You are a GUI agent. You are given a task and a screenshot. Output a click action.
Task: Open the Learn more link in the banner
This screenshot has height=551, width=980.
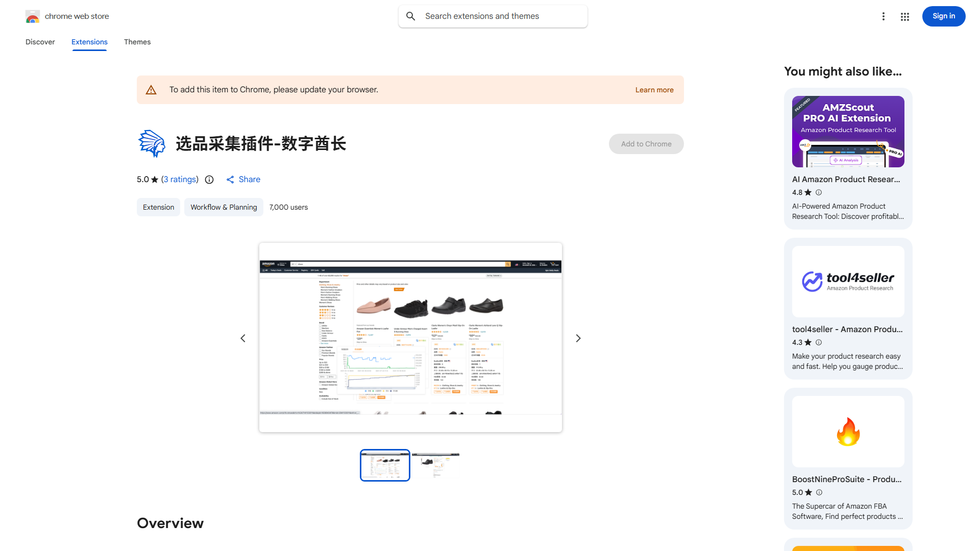[654, 89]
